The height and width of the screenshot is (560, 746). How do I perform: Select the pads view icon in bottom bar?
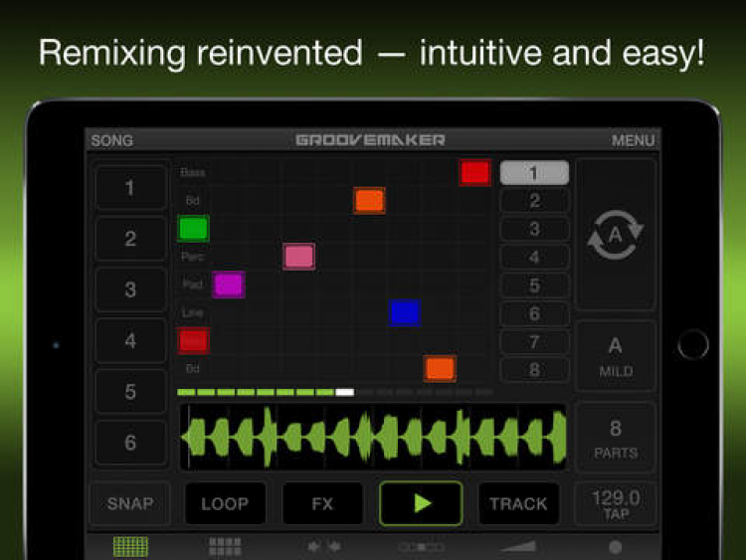226,547
